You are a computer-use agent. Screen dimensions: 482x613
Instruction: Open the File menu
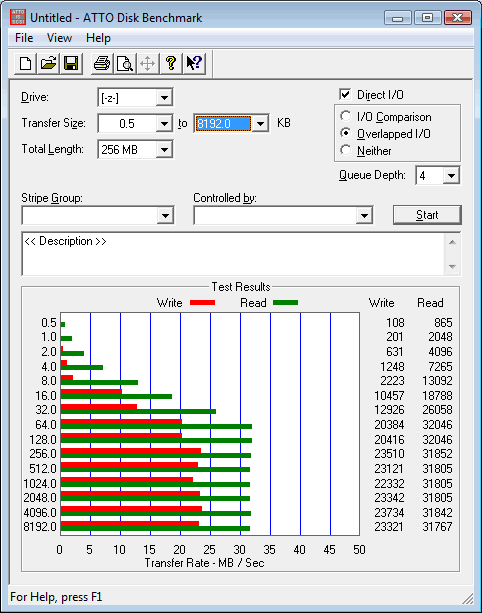24,38
